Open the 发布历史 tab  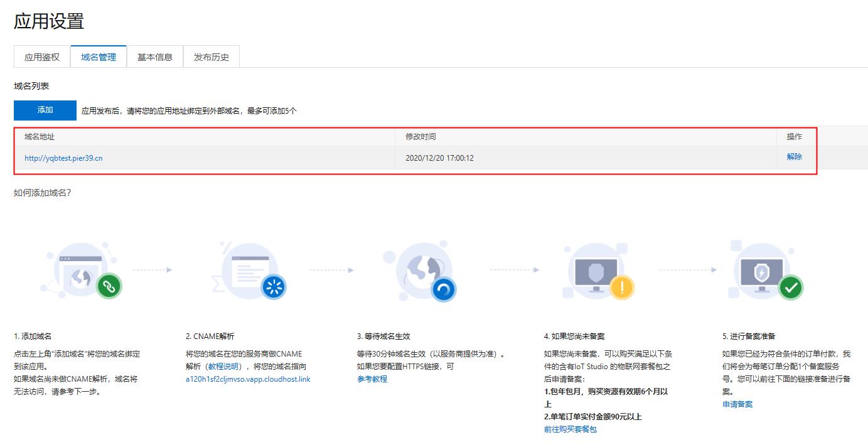tap(211, 56)
